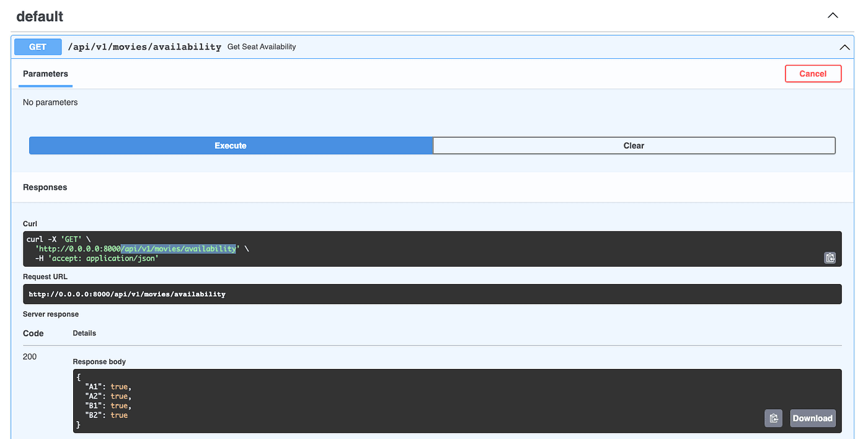Click the /api/v1/movies/availability endpoint path
This screenshot has width=868, height=439.
[x=144, y=47]
